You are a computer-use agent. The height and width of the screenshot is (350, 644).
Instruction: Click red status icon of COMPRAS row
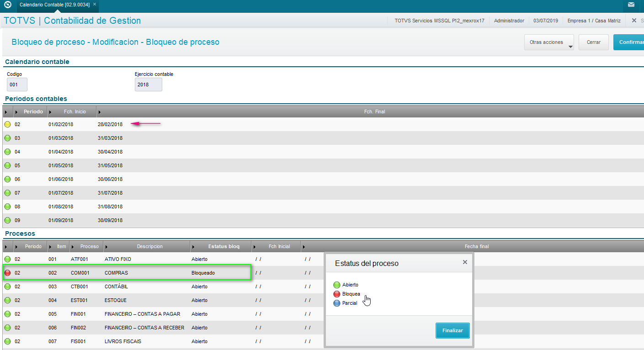coord(7,273)
